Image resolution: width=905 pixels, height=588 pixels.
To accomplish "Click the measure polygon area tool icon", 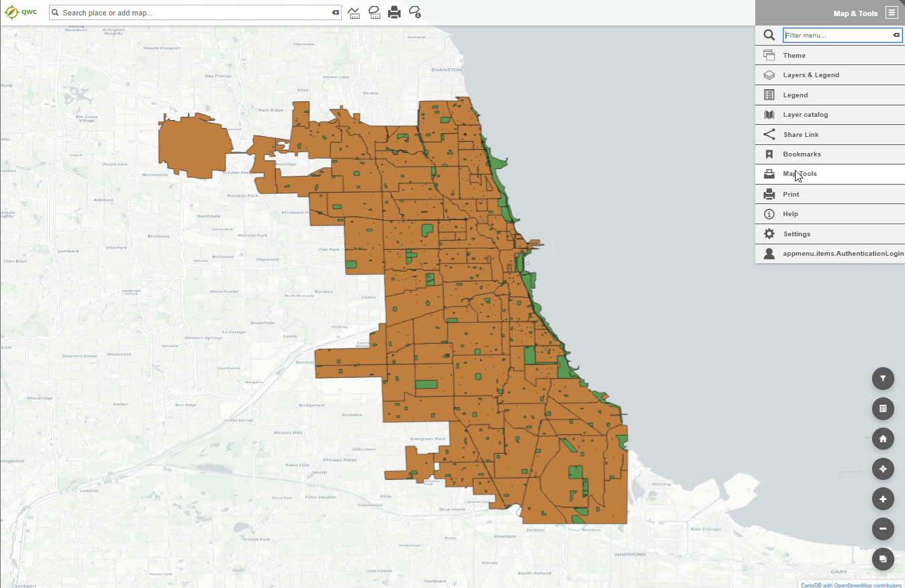I will click(x=375, y=13).
